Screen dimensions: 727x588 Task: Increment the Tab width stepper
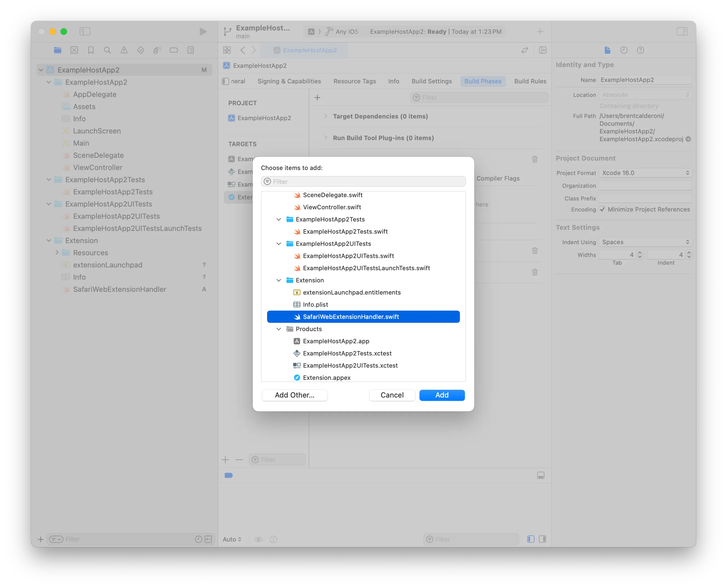639,252
